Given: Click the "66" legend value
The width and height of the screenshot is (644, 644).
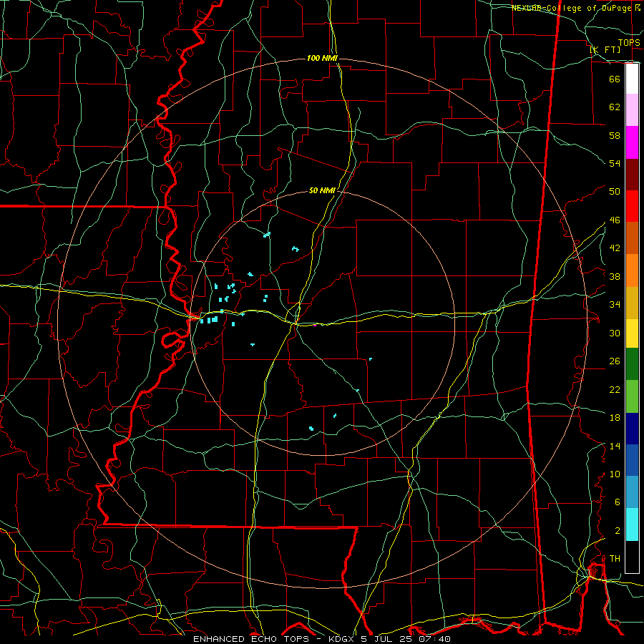Looking at the screenshot, I should click(x=615, y=79).
